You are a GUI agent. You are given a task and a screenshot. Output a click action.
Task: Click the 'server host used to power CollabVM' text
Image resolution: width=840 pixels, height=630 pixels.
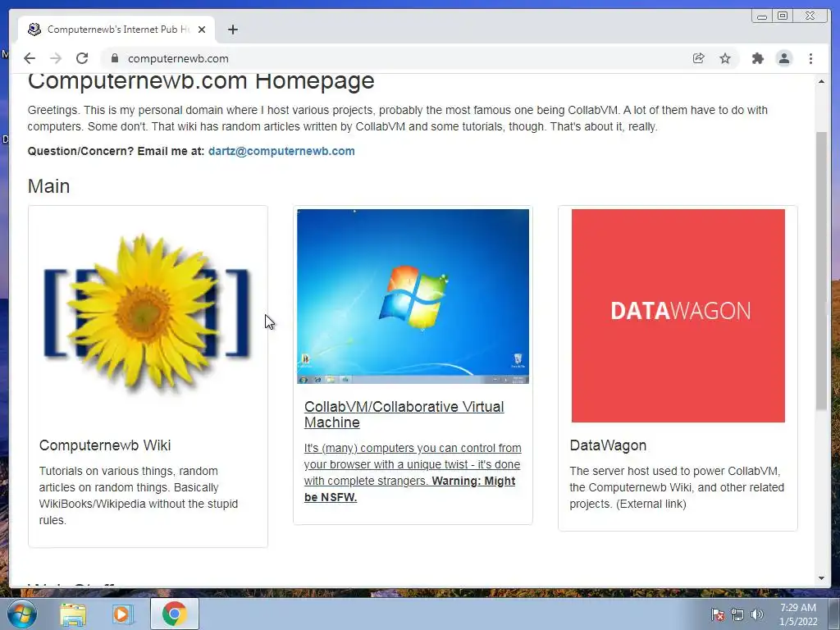pos(677,487)
